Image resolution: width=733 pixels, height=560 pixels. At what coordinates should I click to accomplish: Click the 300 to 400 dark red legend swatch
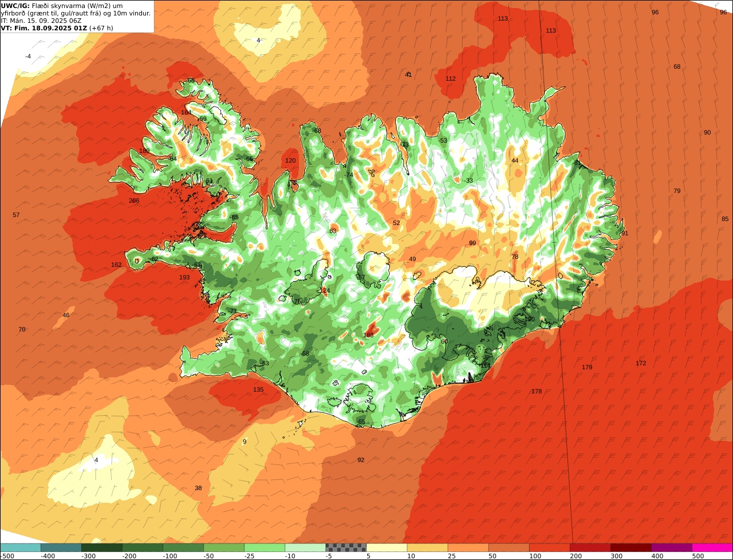point(630,548)
